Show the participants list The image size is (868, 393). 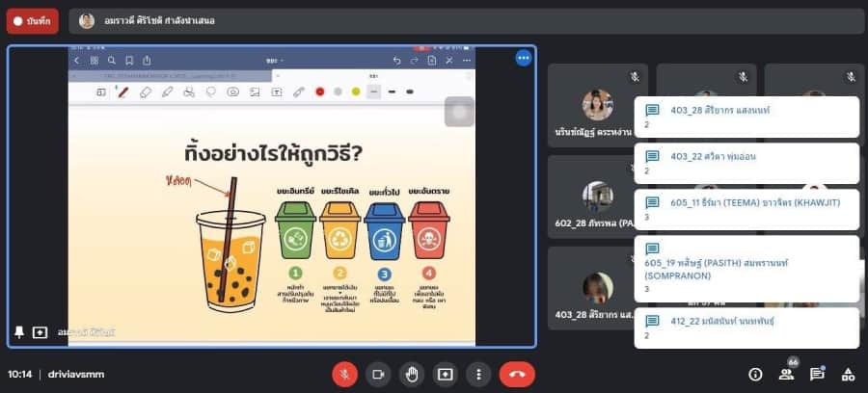click(786, 374)
